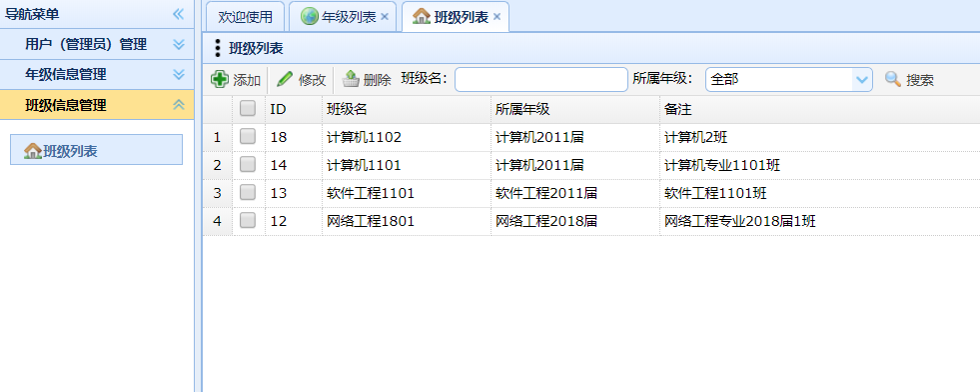Click house icon beside sidebar 班级列表
The image size is (980, 392).
click(x=33, y=151)
